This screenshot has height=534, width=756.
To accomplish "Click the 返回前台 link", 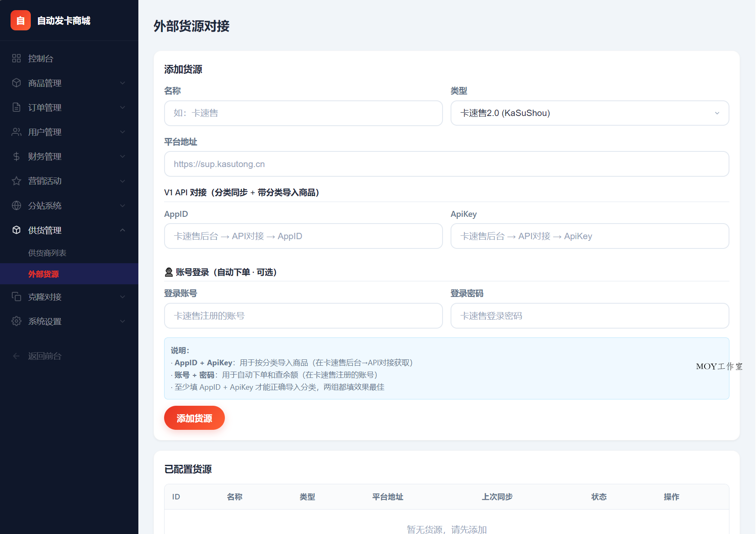I will point(45,356).
